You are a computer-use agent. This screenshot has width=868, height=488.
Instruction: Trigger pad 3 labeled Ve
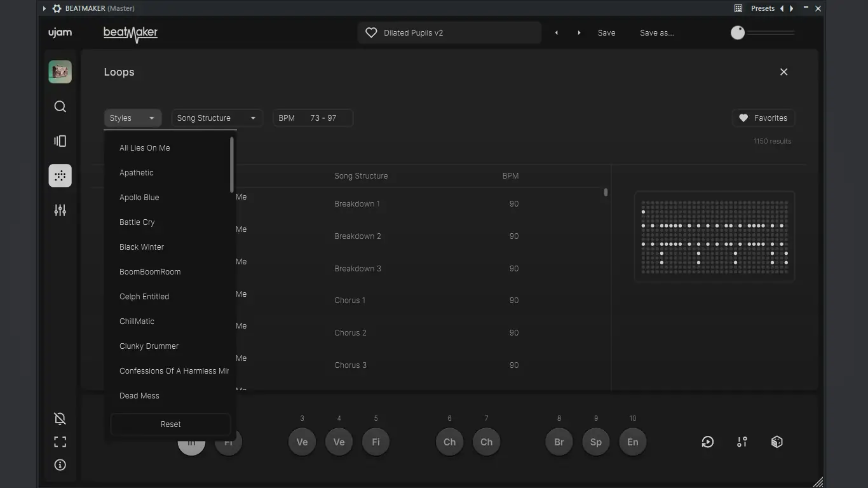pyautogui.click(x=302, y=442)
